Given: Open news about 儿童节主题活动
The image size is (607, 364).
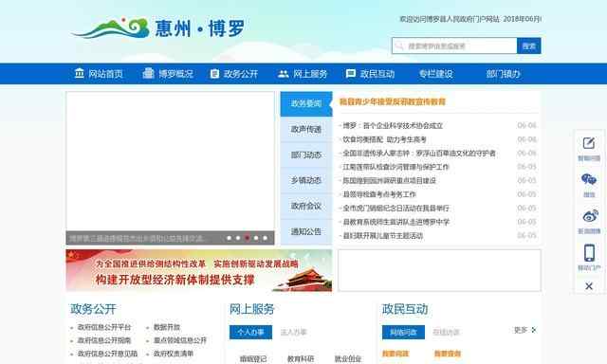Looking at the screenshot, I should [382, 236].
